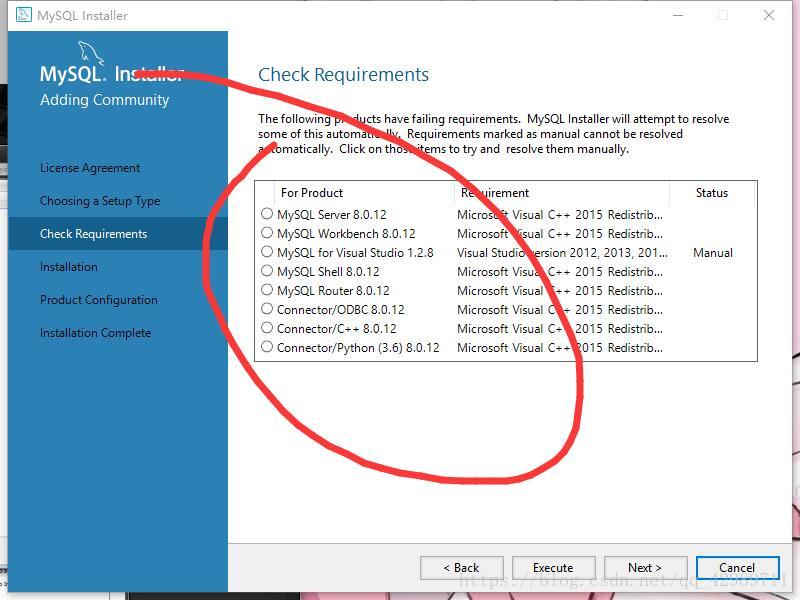This screenshot has height=600, width=800.
Task: Close the MySQL Installer window
Action: point(769,15)
